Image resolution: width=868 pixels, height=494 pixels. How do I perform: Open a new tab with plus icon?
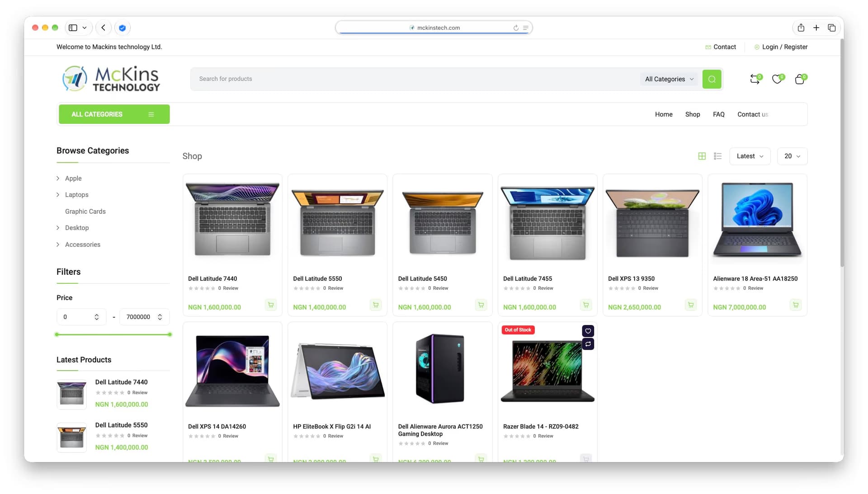coord(816,28)
